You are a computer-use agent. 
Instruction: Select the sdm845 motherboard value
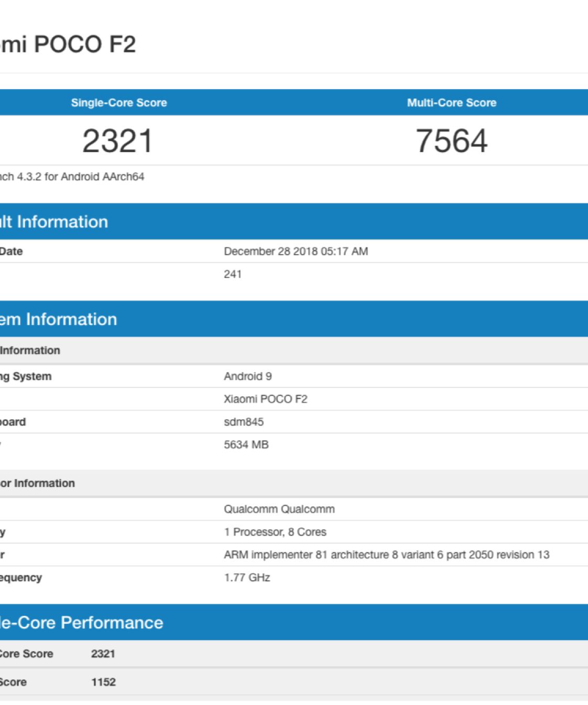click(244, 422)
